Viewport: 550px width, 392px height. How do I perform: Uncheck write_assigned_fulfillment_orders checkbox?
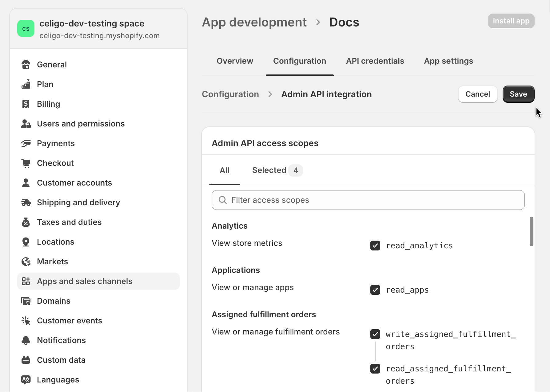pos(375,334)
